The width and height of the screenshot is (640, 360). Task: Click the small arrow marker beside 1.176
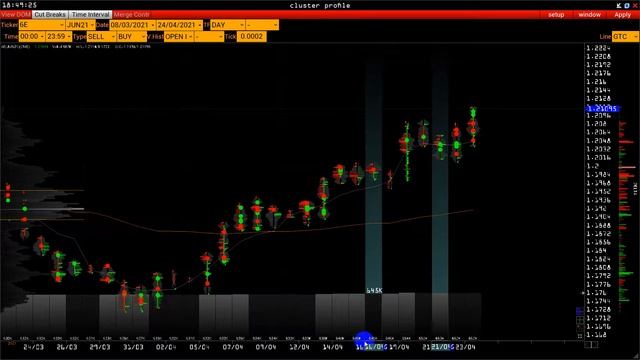point(583,293)
